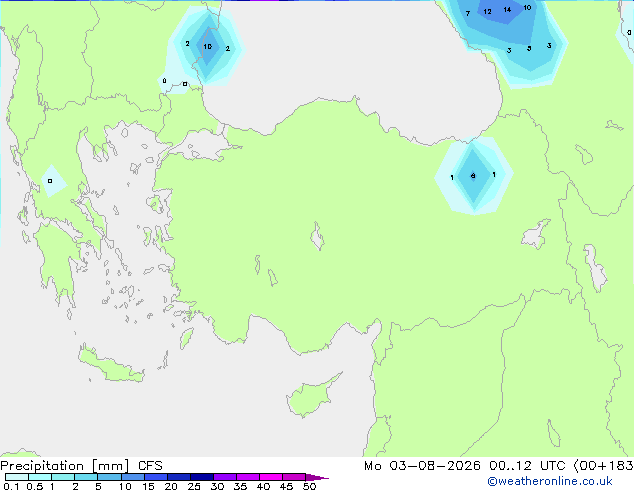Screen dimensions: 634x490
Task: Click the '50' legend scale label
Action: click(309, 486)
